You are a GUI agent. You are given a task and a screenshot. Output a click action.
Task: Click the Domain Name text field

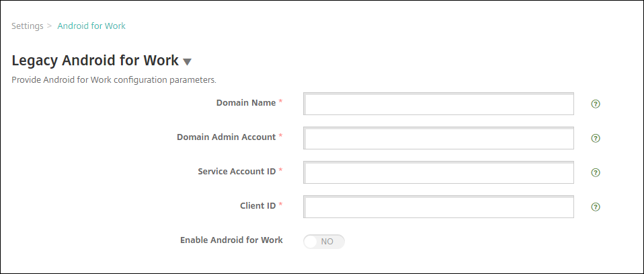[x=439, y=104]
